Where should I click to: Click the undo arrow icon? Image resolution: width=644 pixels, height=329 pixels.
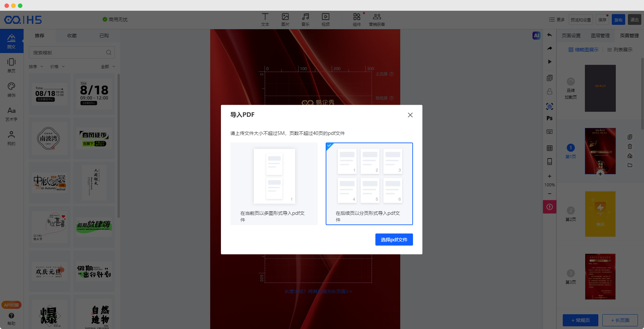[550, 35]
